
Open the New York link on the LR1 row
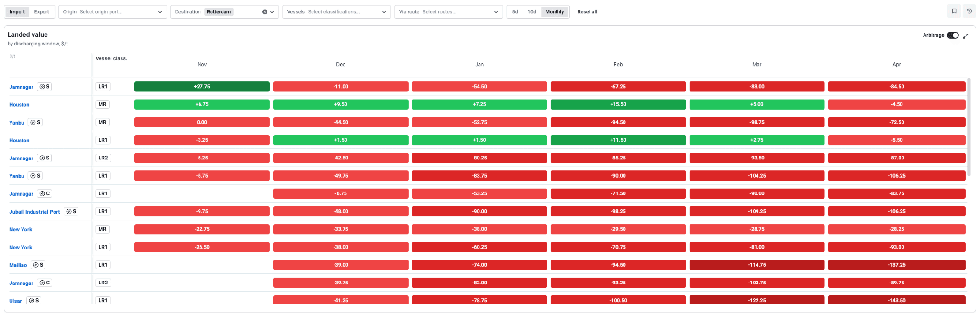tap(21, 247)
